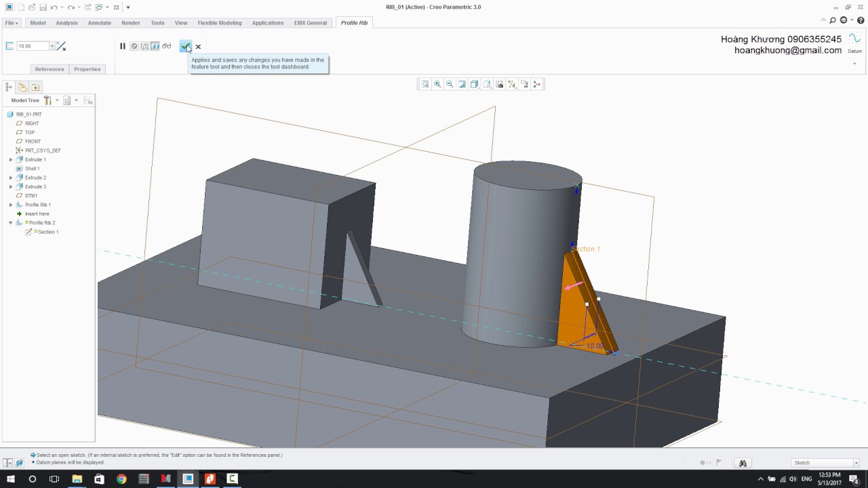This screenshot has height=488, width=868.
Task: Toggle the Unattached preview mode
Action: (144, 46)
